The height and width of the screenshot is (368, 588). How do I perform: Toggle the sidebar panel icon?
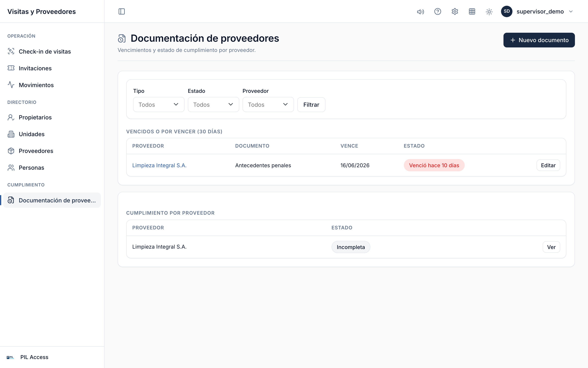[121, 11]
